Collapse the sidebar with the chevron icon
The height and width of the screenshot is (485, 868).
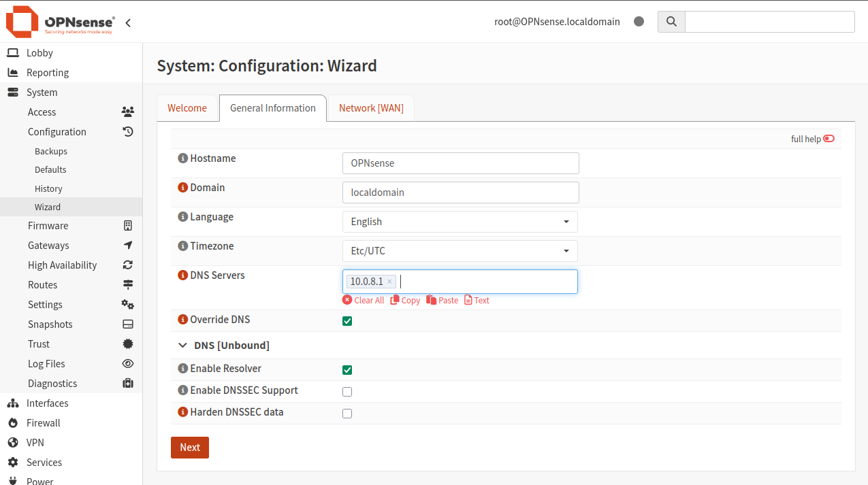pos(128,22)
